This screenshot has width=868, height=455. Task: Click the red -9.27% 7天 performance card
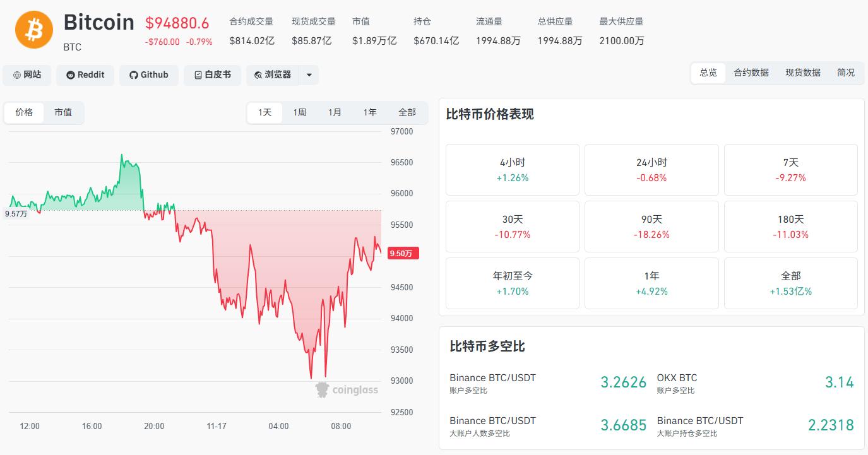(790, 169)
